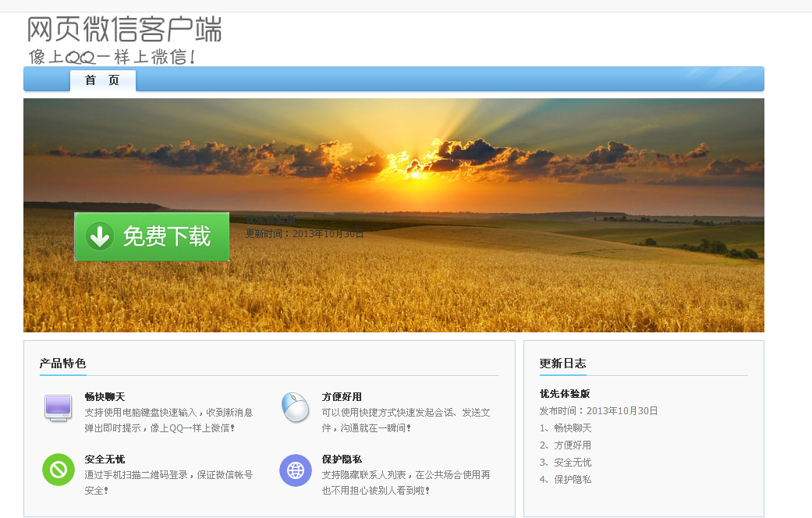Image resolution: width=812 pixels, height=518 pixels.
Task: Click the 网页微信客户端 site logo
Action: coord(124,29)
